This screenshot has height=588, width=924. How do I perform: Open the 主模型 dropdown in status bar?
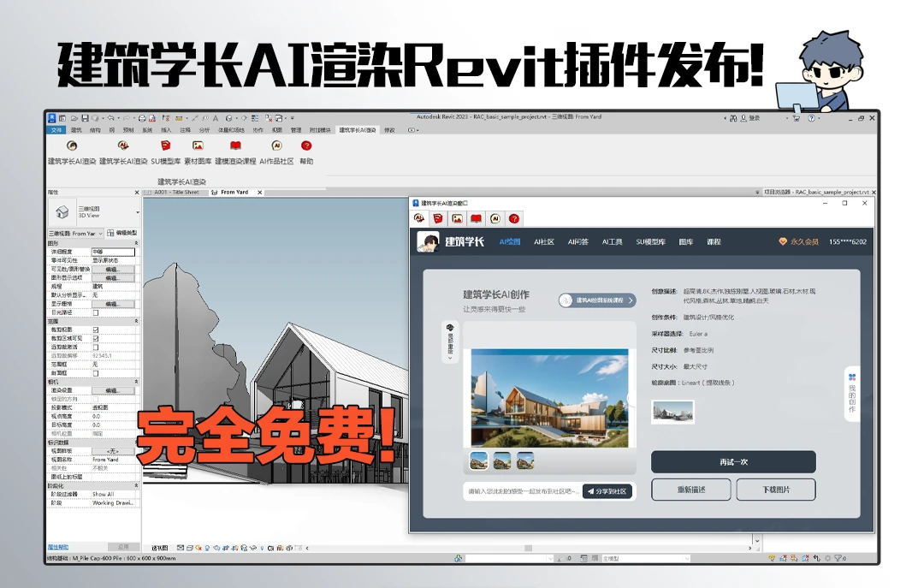[x=645, y=558]
